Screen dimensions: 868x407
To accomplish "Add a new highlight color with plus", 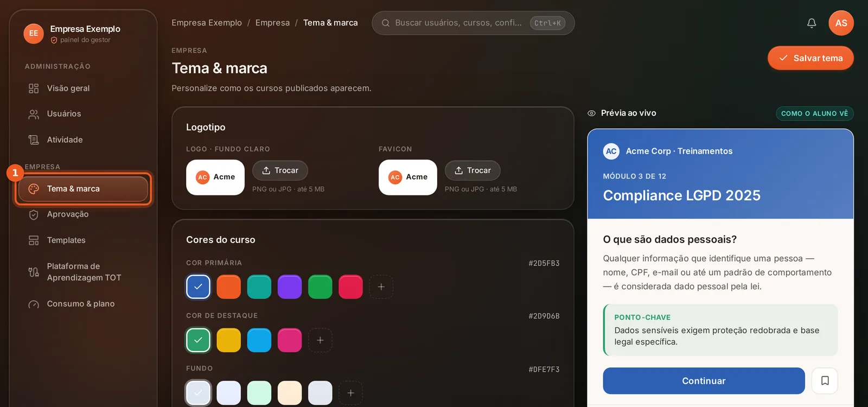I will pyautogui.click(x=320, y=340).
